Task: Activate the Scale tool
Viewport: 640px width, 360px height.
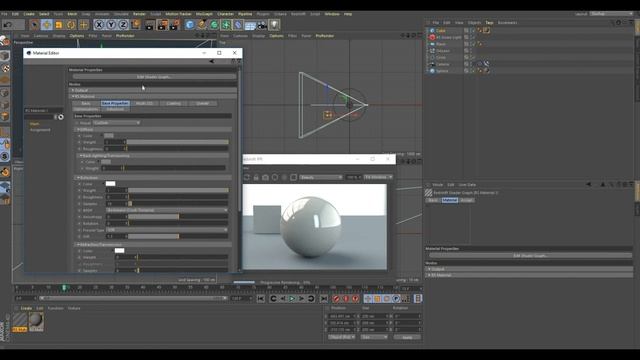Action: tap(59, 25)
